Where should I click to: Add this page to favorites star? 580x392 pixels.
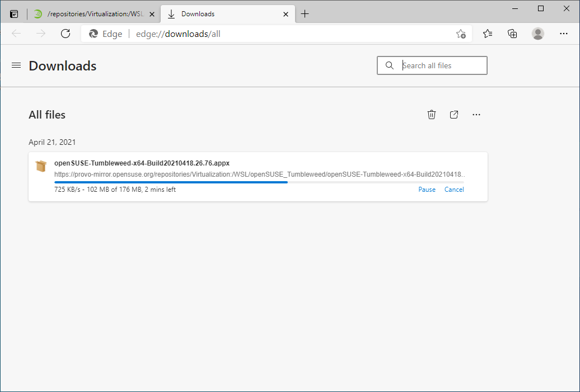click(x=461, y=34)
